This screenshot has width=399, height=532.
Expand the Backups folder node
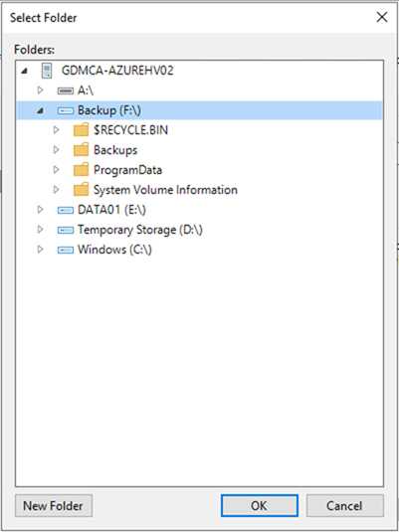[x=57, y=149]
